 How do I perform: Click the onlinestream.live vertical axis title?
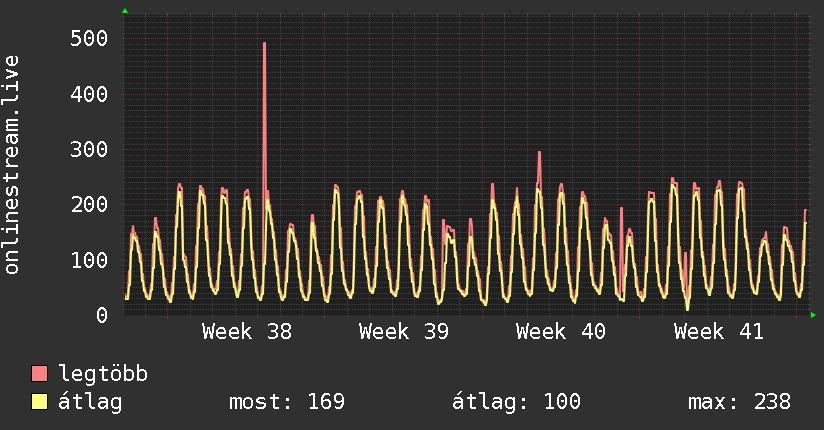(x=12, y=165)
